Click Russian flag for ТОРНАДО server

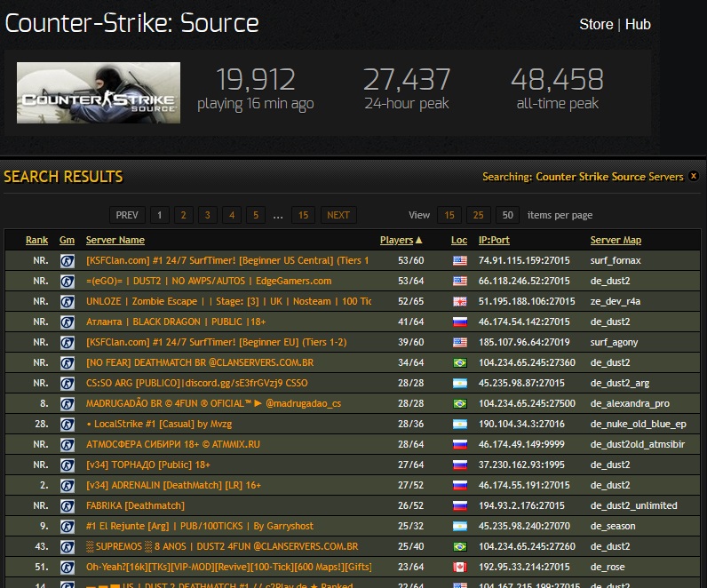click(x=460, y=465)
